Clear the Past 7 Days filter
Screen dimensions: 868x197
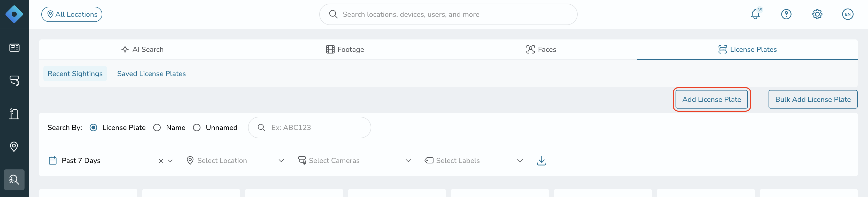161,161
